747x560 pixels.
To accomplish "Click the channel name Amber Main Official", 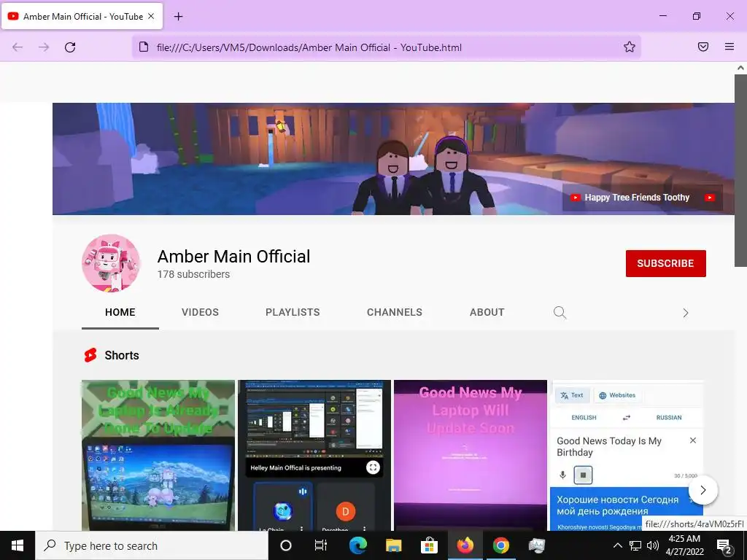I will pyautogui.click(x=233, y=256).
